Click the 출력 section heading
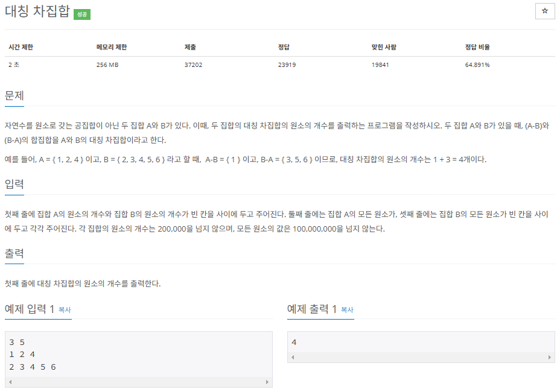557x392 pixels. [14, 253]
